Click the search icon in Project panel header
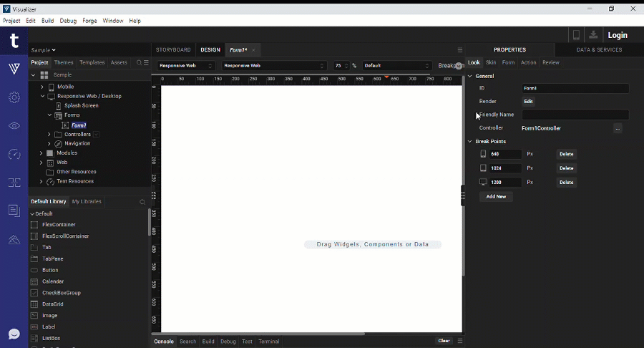644x348 pixels. tap(140, 63)
